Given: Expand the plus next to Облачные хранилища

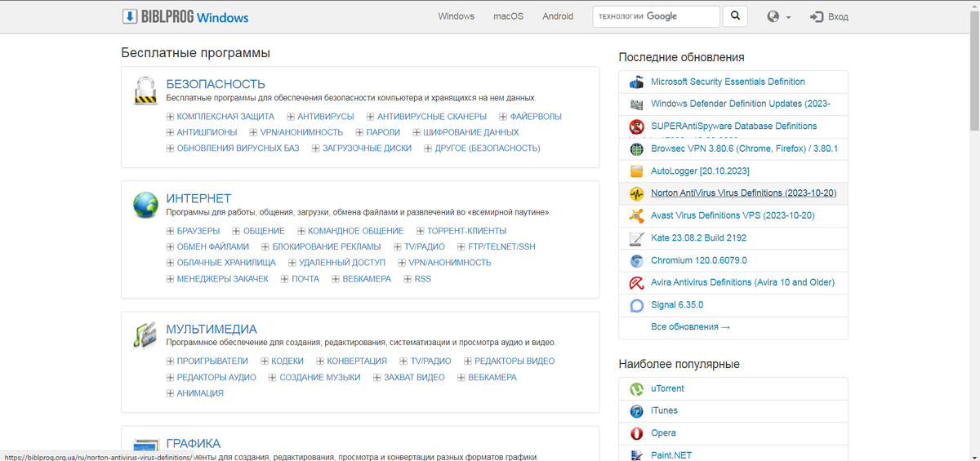Looking at the screenshot, I should click(x=170, y=263).
